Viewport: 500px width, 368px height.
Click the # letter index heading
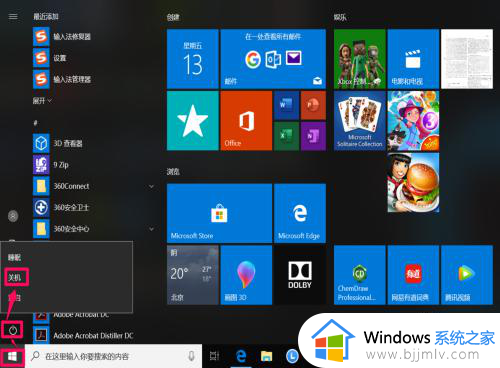click(35, 123)
